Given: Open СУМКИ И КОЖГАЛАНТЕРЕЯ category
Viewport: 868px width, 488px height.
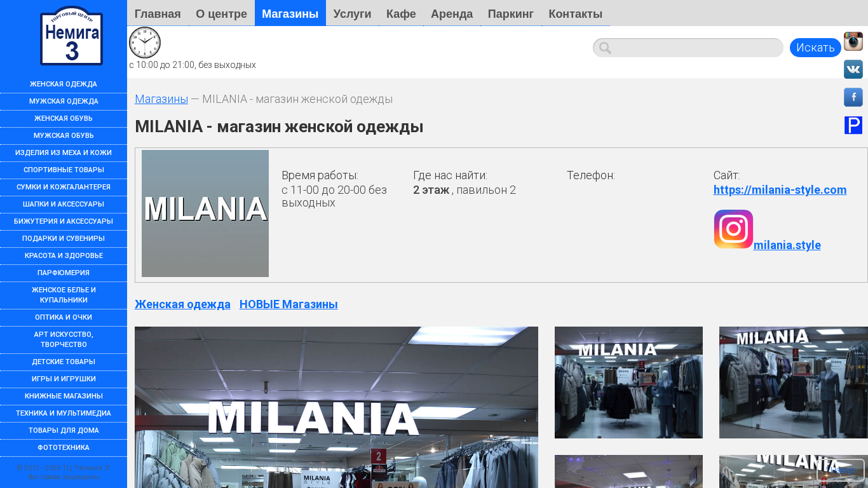Looking at the screenshot, I should point(64,187).
